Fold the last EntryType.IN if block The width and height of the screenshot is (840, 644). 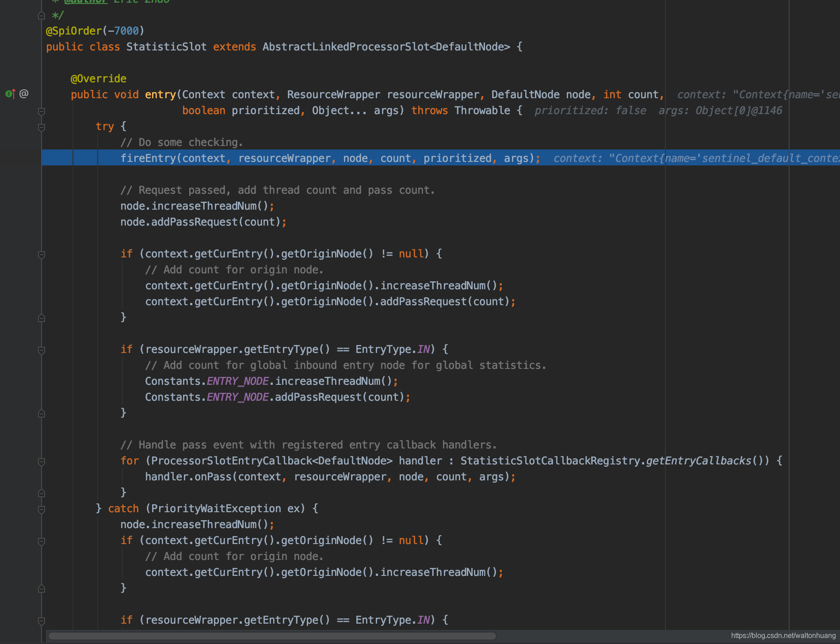(42, 621)
